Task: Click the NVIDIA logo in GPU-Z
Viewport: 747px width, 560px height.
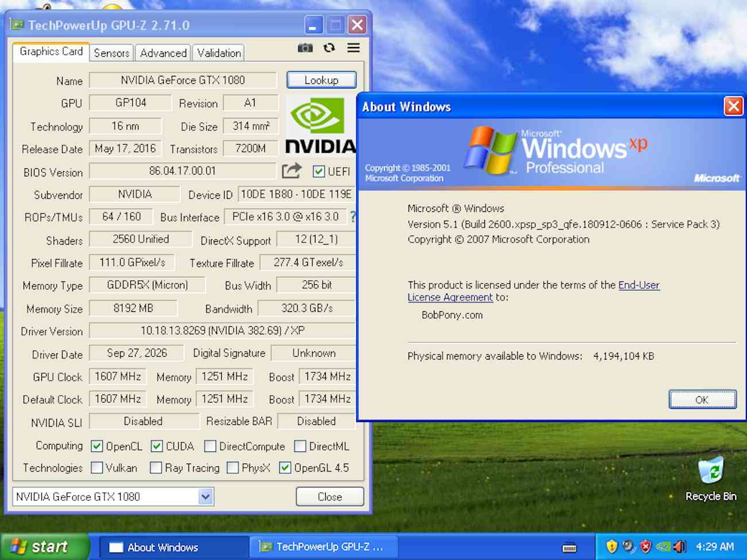Action: click(321, 126)
